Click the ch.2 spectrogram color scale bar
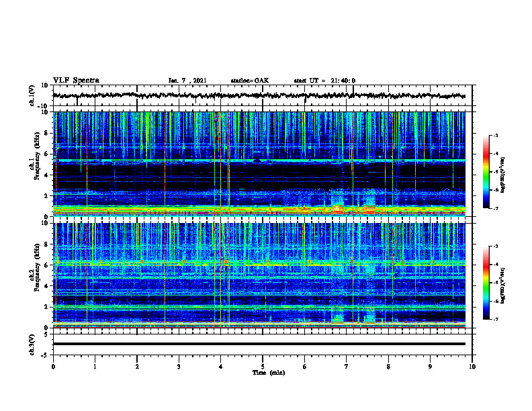 click(486, 283)
